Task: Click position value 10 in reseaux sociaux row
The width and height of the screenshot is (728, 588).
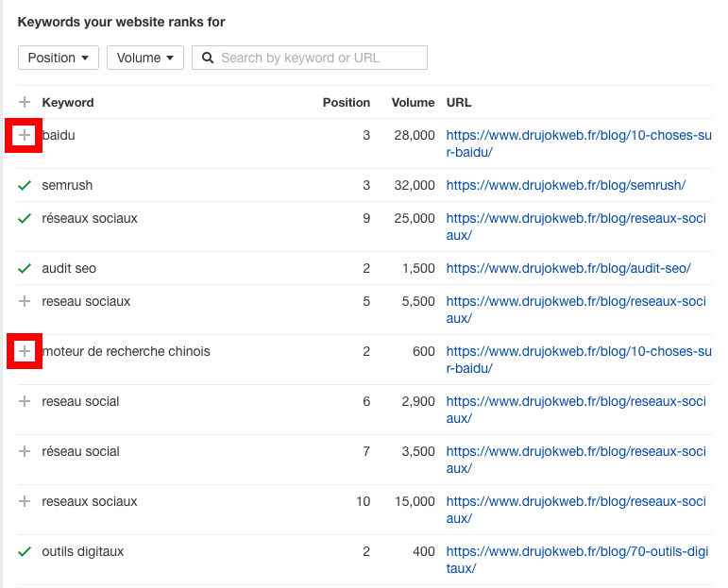Action: point(364,501)
